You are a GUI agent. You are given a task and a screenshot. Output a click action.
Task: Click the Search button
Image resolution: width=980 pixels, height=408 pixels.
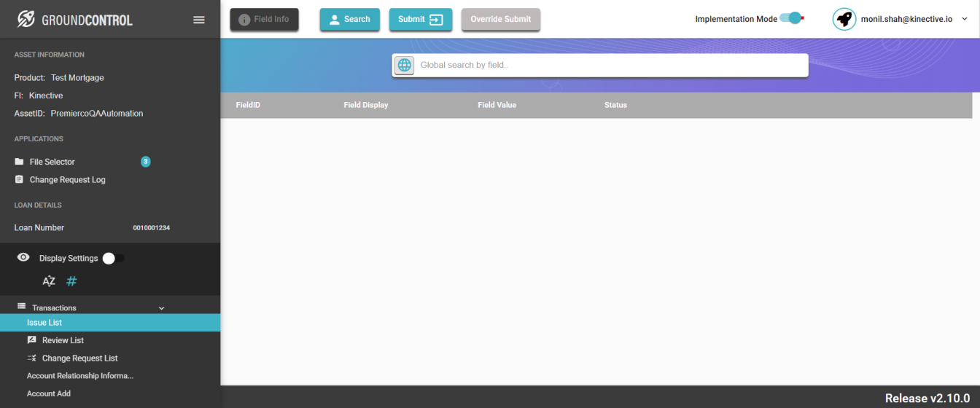349,20
